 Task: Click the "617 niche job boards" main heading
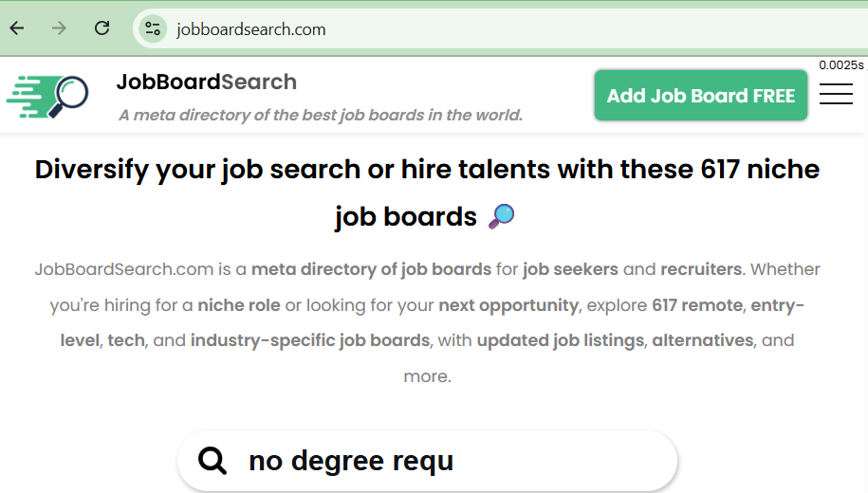tap(427, 170)
